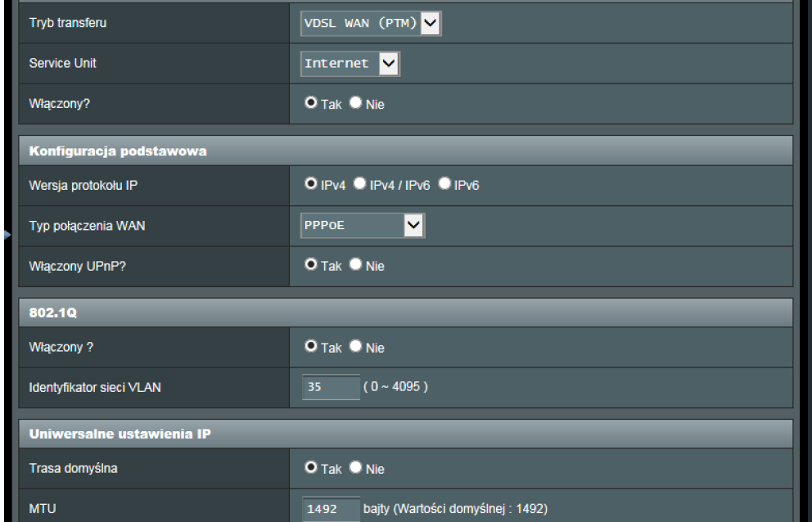Screen dimensions: 812x522
Task: Choose IPv4 / IPv6 protocol version
Action: (359, 184)
